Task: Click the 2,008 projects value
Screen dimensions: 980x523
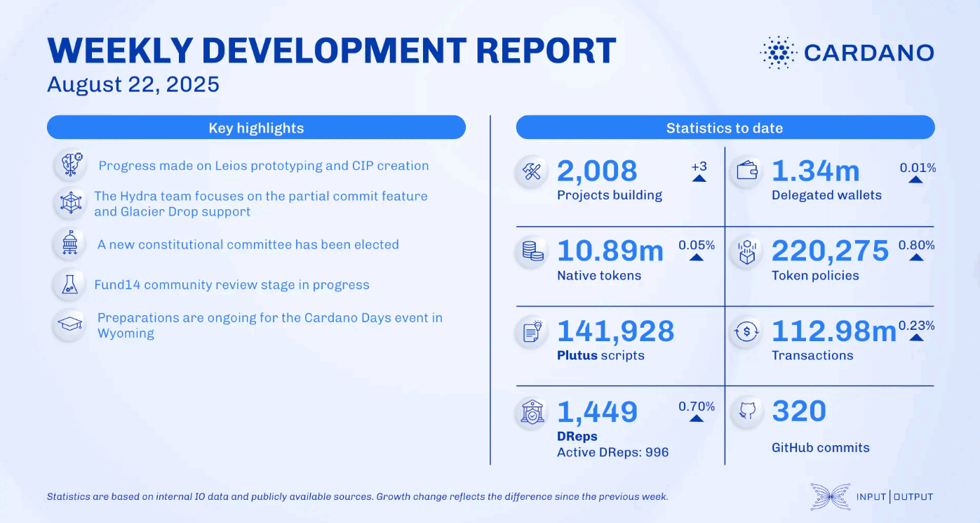Action: point(598,171)
